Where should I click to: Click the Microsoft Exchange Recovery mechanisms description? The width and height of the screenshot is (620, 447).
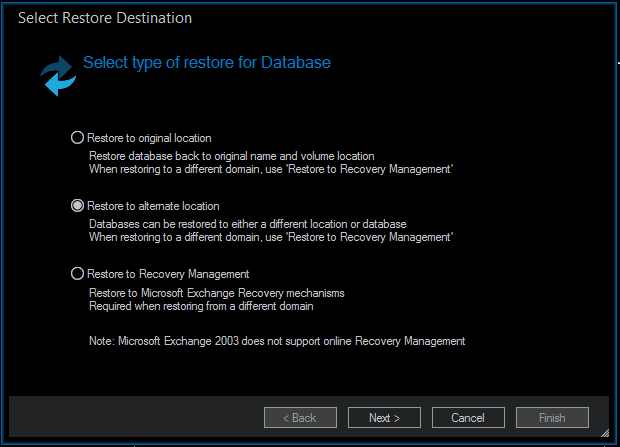[x=216, y=293]
